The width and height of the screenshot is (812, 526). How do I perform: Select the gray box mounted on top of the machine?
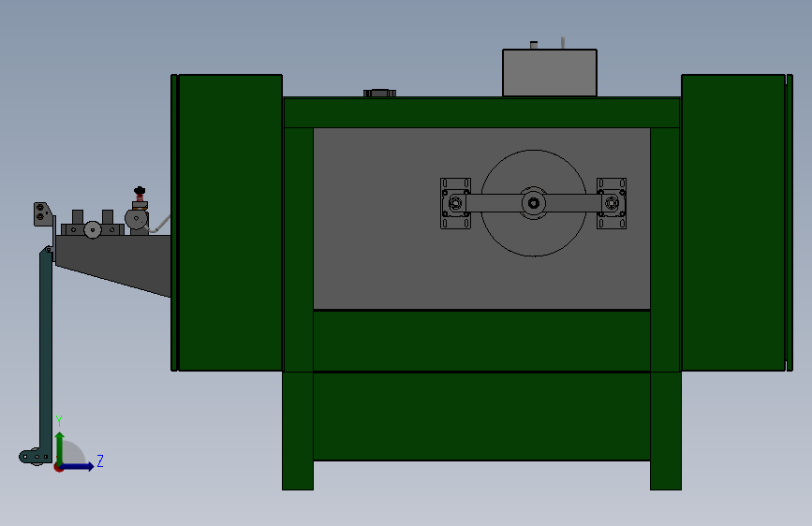pyautogui.click(x=550, y=73)
